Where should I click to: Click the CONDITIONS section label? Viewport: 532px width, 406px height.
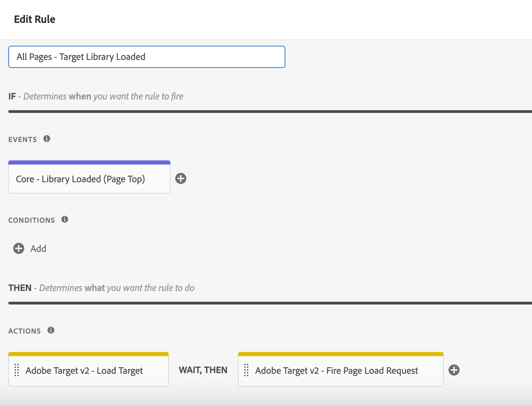pos(32,220)
